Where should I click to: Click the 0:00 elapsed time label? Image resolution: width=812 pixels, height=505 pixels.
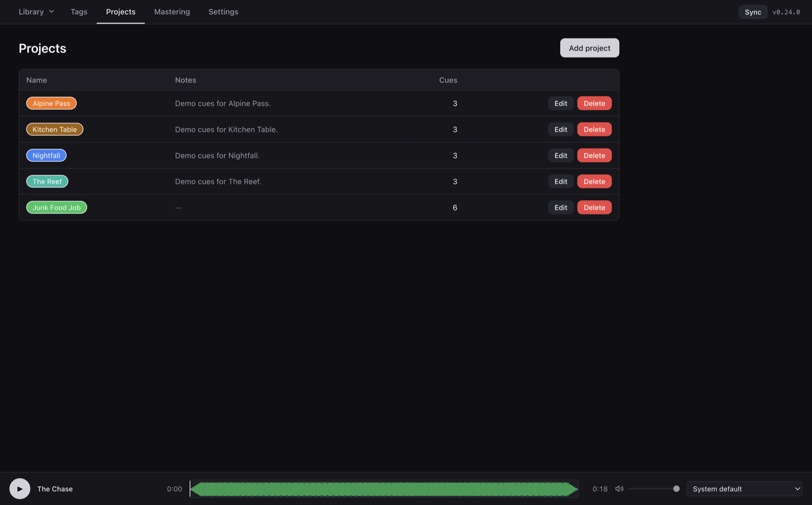click(175, 489)
